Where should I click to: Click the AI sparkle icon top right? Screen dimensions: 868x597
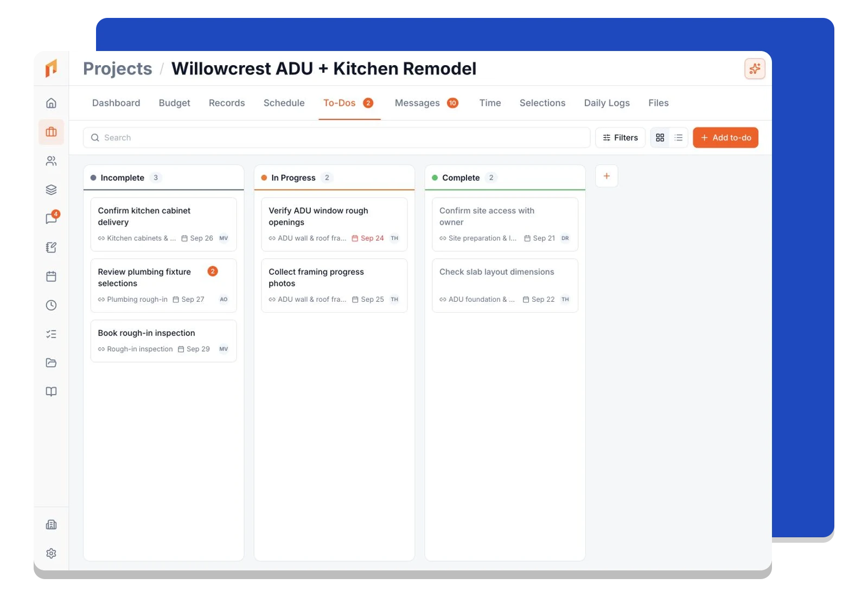coord(755,69)
